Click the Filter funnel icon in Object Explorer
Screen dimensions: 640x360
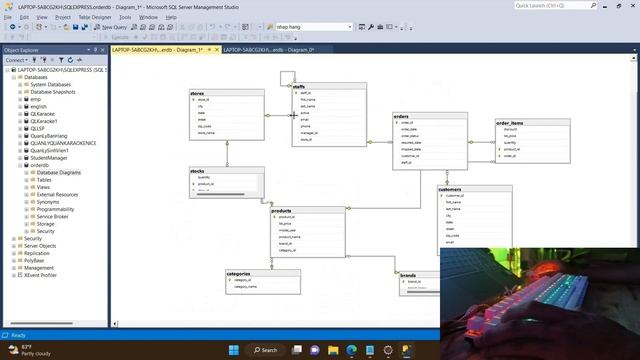tap(61, 60)
